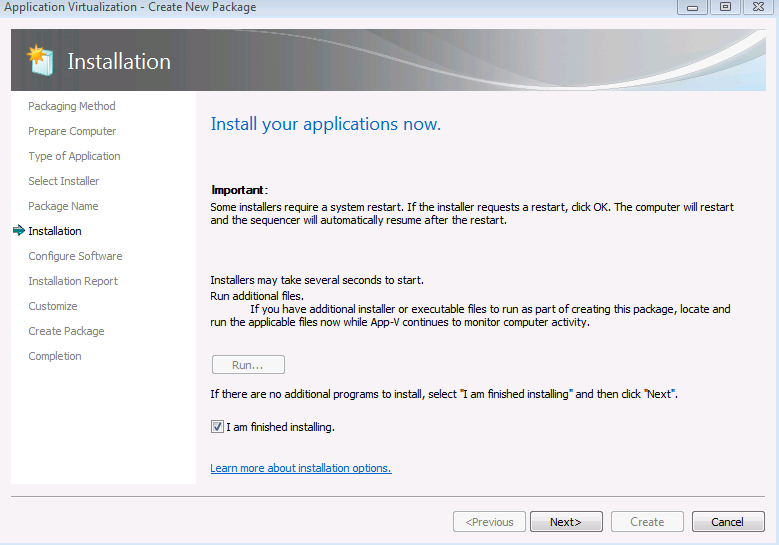Minimize the Create New Package window
The width and height of the screenshot is (779, 545).
[693, 7]
